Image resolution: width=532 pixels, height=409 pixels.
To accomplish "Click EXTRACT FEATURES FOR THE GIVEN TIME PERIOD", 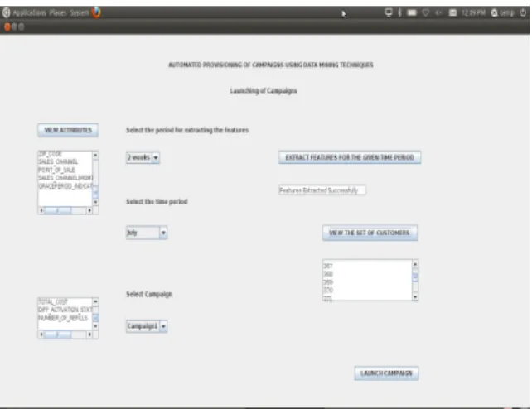I will pyautogui.click(x=350, y=157).
